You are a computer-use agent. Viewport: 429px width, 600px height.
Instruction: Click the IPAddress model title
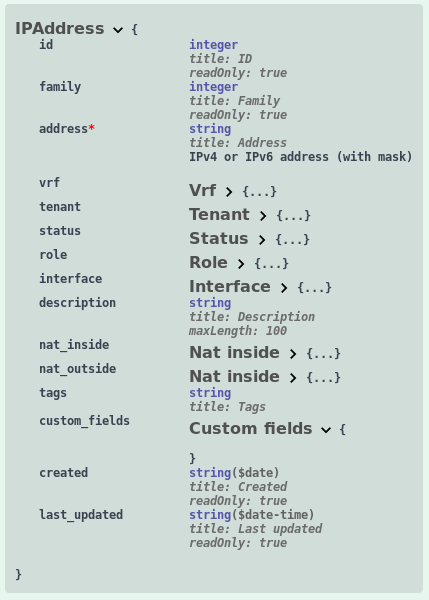pyautogui.click(x=60, y=29)
